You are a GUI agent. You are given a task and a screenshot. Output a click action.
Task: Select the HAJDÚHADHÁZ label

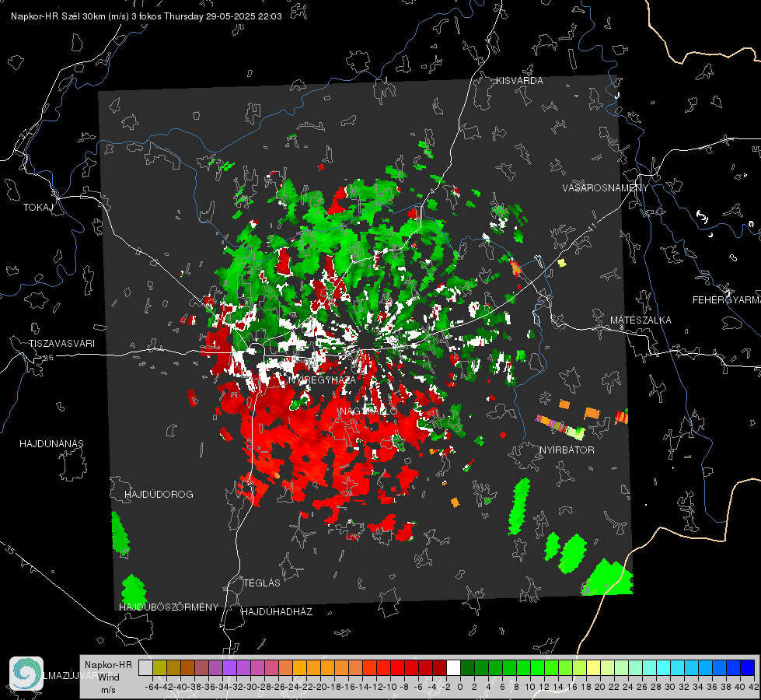(277, 612)
